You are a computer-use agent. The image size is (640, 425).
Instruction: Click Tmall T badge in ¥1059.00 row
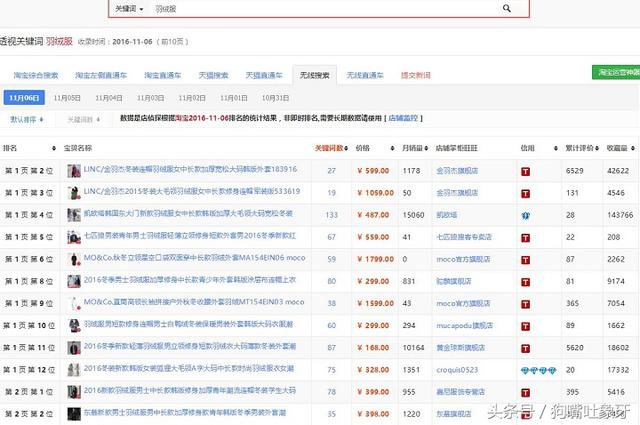pyautogui.click(x=525, y=194)
